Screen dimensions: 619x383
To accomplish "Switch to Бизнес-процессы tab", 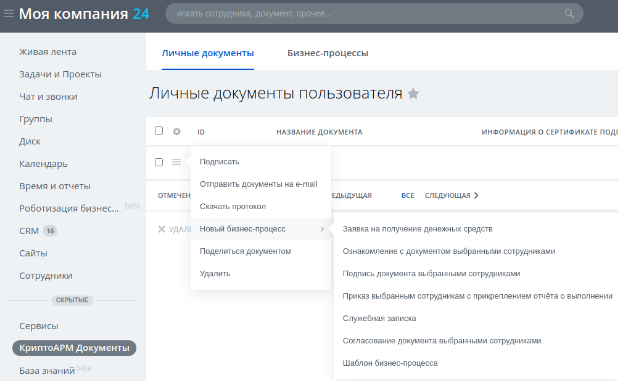I will [x=328, y=53].
